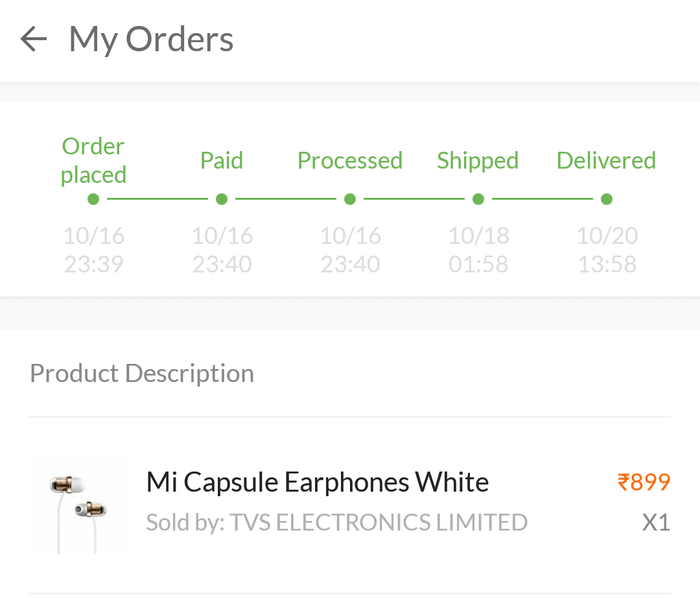This screenshot has width=700, height=598.
Task: Click the Paid step dot
Action: pos(222,199)
